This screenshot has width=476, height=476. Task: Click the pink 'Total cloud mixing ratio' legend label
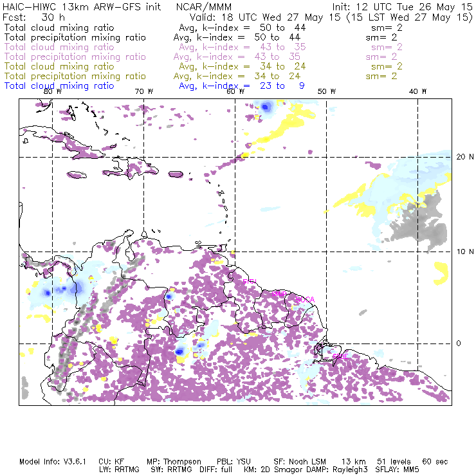point(59,47)
